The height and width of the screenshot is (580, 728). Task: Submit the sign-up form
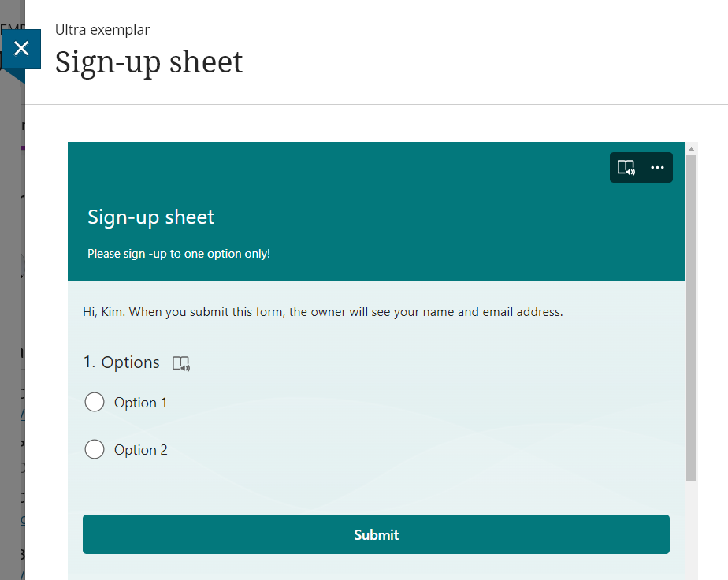[376, 534]
